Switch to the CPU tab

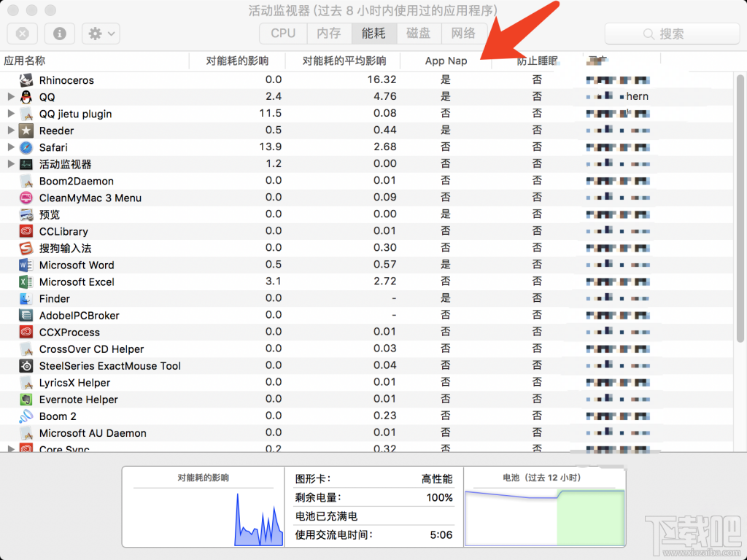[282, 33]
